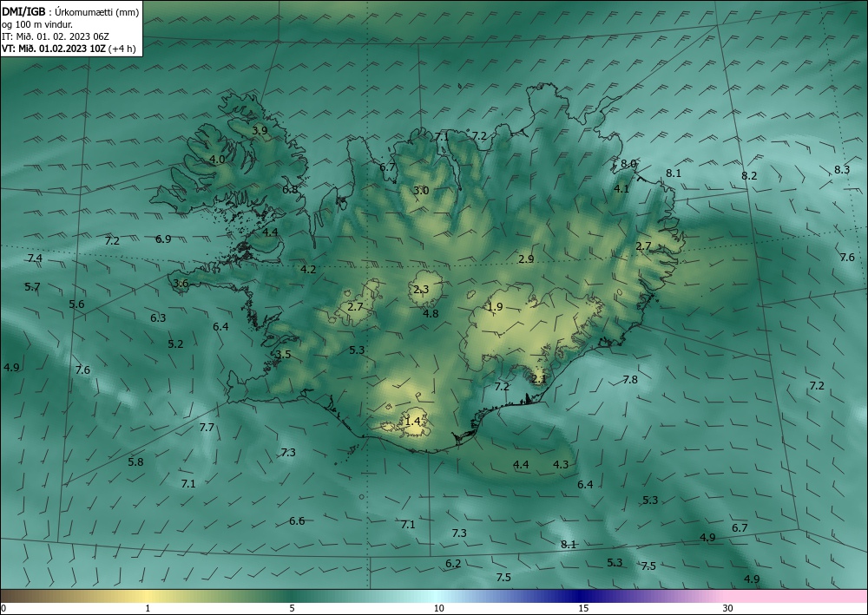
Task: Click the 'DMI/IGB : Úrkomumætti (mm)' legend title
Action: pyautogui.click(x=69, y=12)
